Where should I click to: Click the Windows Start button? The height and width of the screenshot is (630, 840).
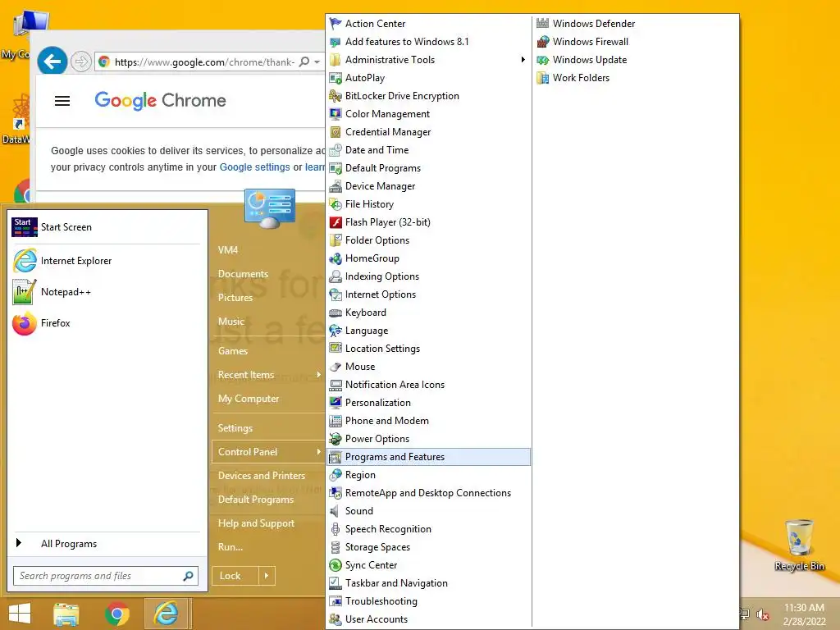click(x=20, y=614)
